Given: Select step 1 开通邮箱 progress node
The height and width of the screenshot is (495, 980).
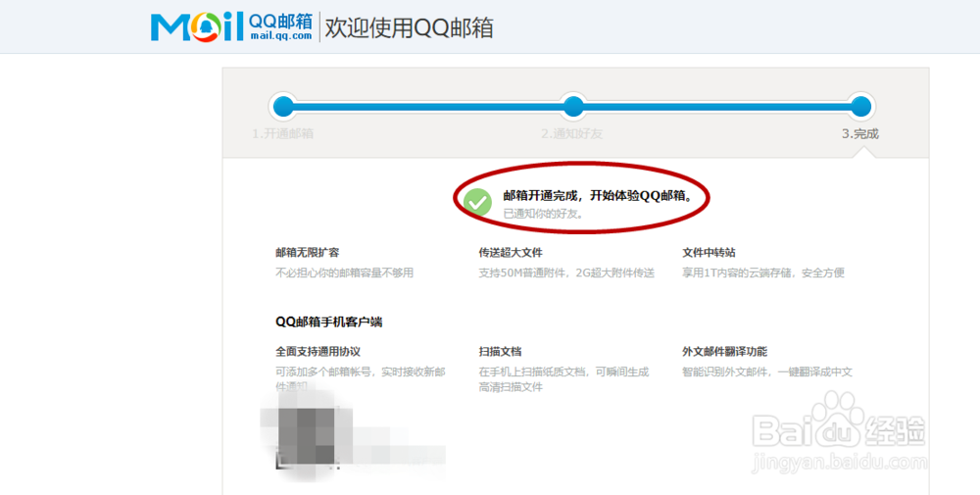Looking at the screenshot, I should (283, 106).
